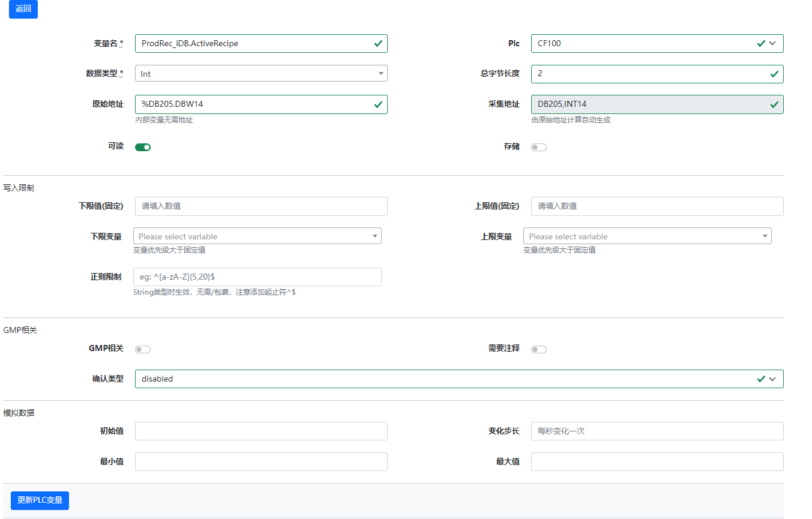Click the 最大值 input field
The width and height of the screenshot is (812, 519).
(x=657, y=462)
